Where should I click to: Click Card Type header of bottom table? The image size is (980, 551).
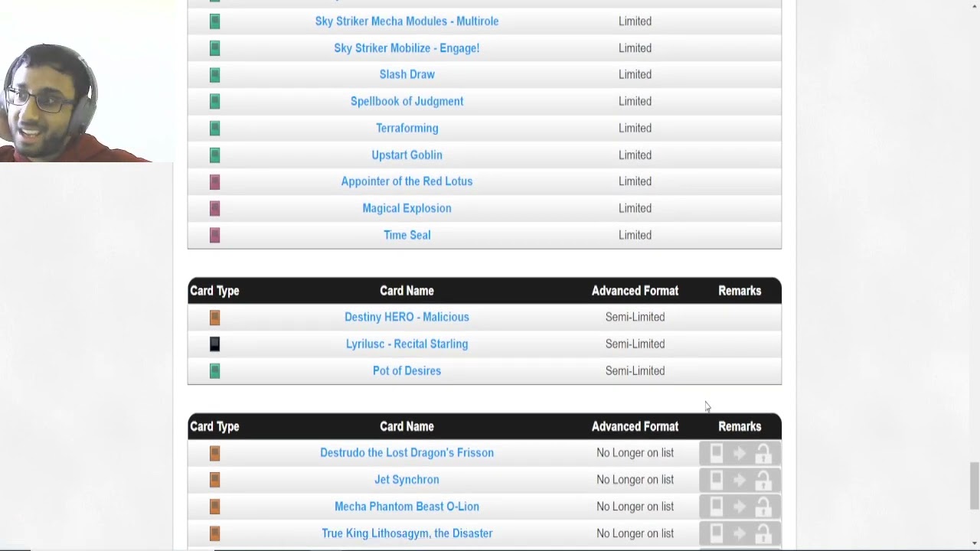tap(214, 426)
